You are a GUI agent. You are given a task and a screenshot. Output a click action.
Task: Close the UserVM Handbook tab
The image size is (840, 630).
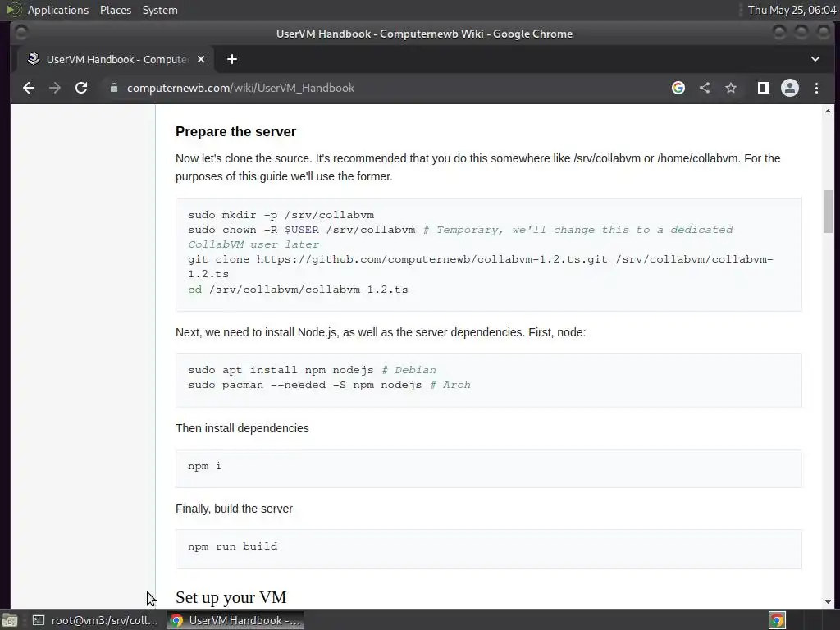(x=201, y=59)
